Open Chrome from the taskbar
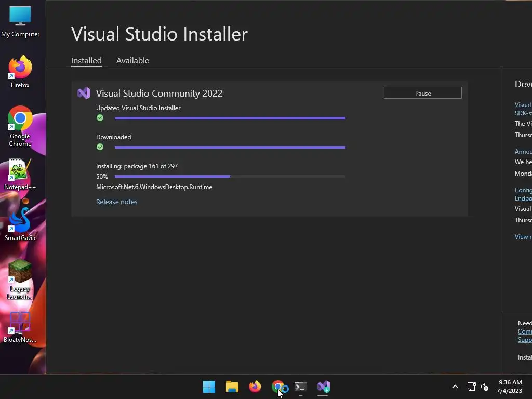The image size is (532, 399). 278,387
